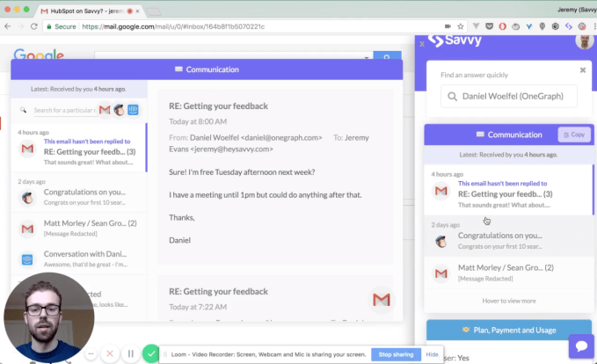Open the chat bubble widget
597x364 pixels.
581,346
